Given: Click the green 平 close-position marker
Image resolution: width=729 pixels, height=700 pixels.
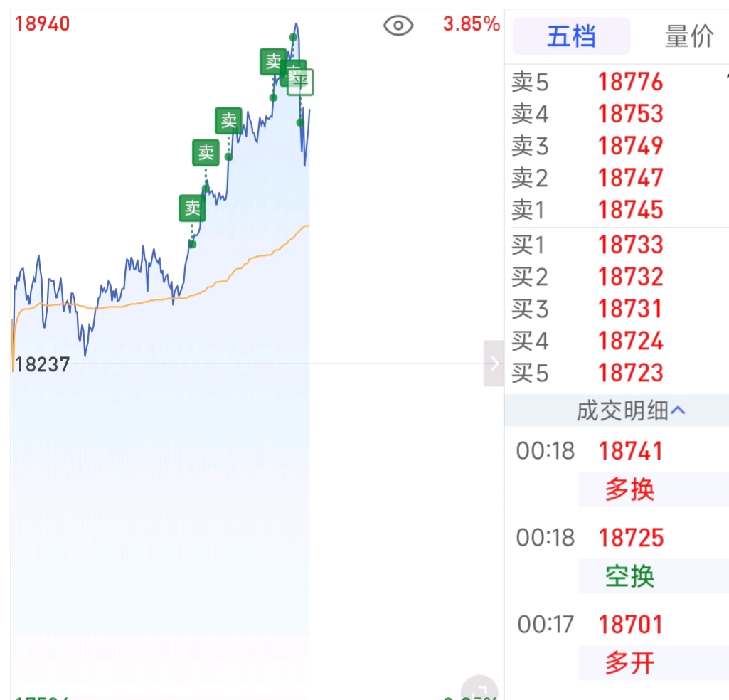Looking at the screenshot, I should [301, 83].
